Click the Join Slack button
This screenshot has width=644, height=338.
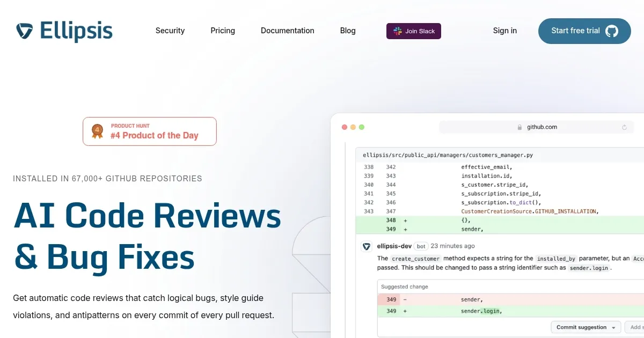(x=414, y=31)
